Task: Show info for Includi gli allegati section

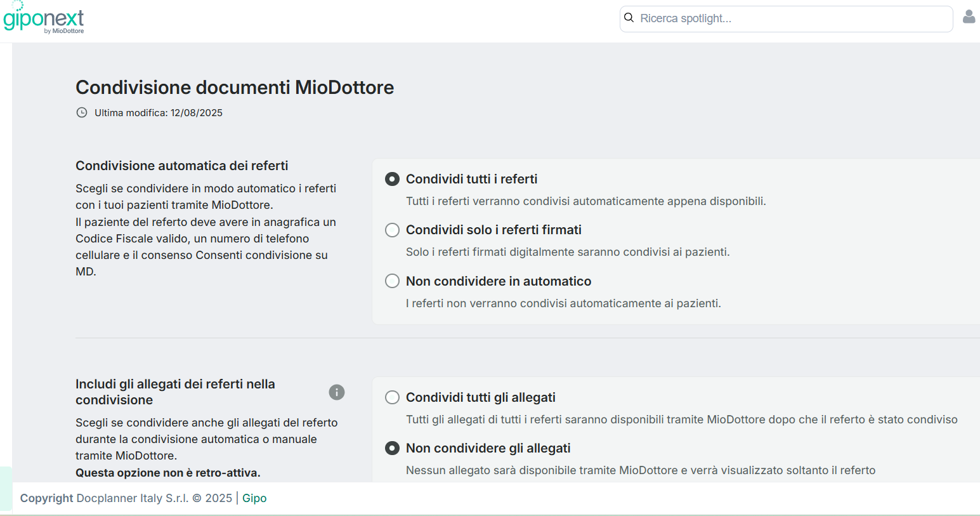Action: [337, 392]
